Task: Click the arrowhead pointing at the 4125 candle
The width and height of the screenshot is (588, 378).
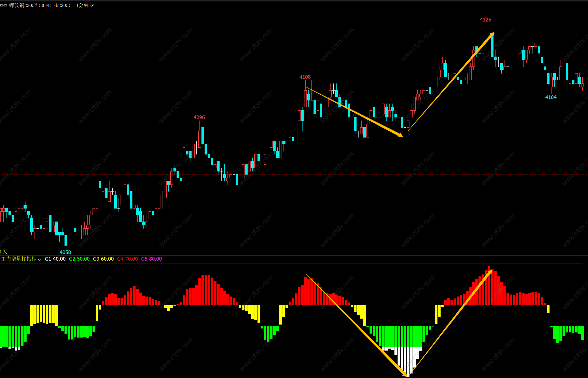Action: (492, 35)
